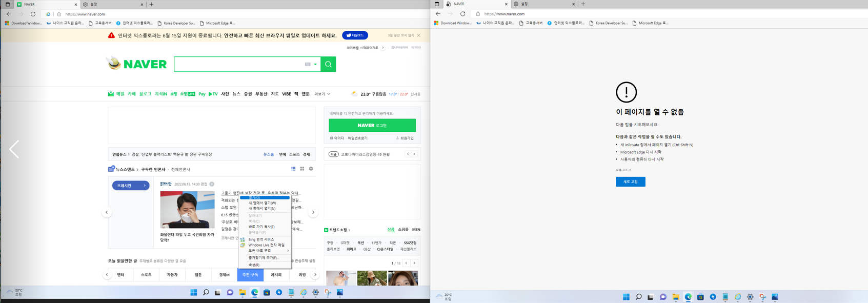Open a new tab in the left Edge window
This screenshot has width=868, height=303.
[x=151, y=4]
